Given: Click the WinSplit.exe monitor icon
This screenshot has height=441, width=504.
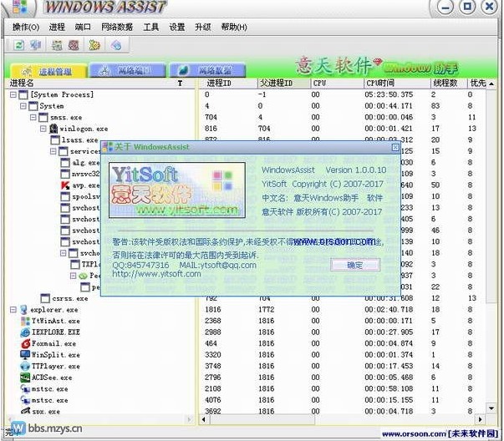Looking at the screenshot, I should [24, 354].
